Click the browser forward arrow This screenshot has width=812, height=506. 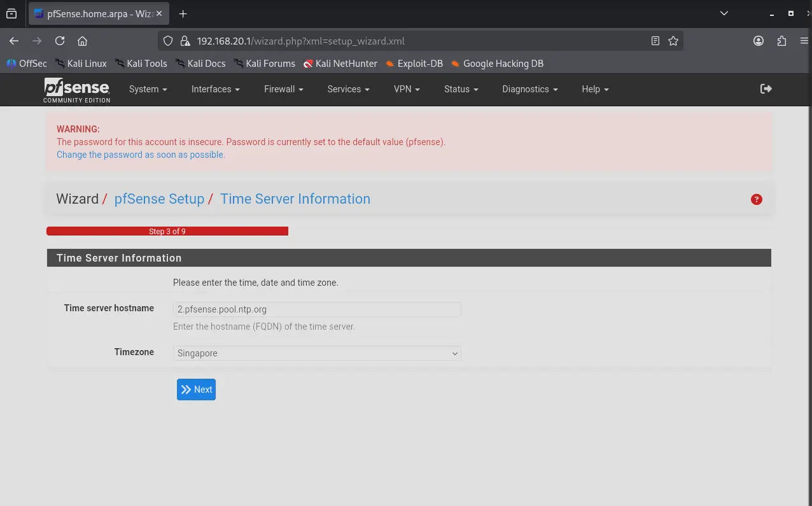[37, 41]
